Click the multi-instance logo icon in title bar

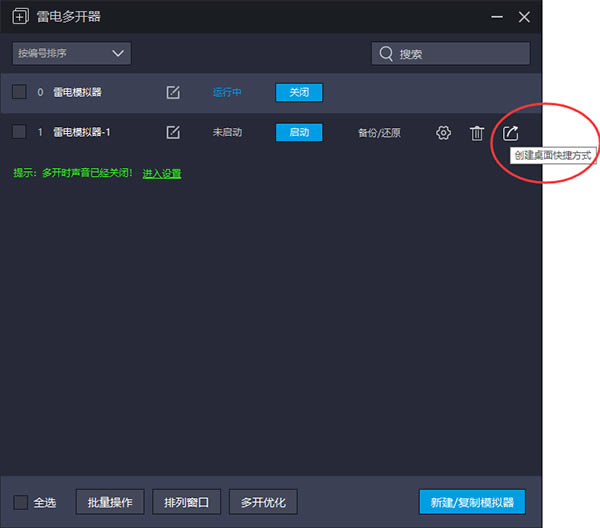(20, 16)
